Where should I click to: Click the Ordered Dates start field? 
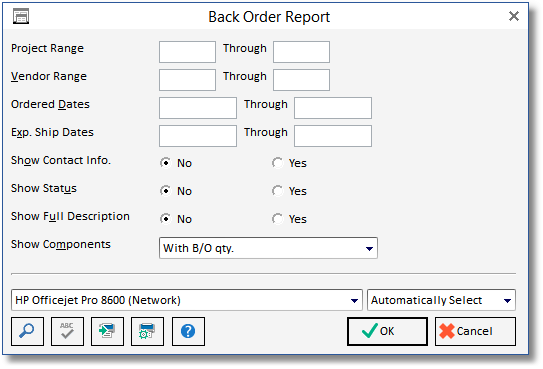[x=198, y=108]
